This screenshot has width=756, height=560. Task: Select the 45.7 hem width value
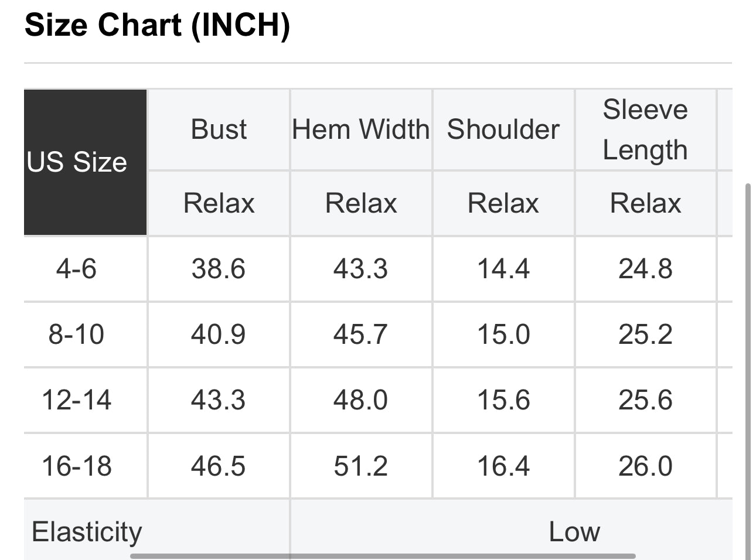361,334
